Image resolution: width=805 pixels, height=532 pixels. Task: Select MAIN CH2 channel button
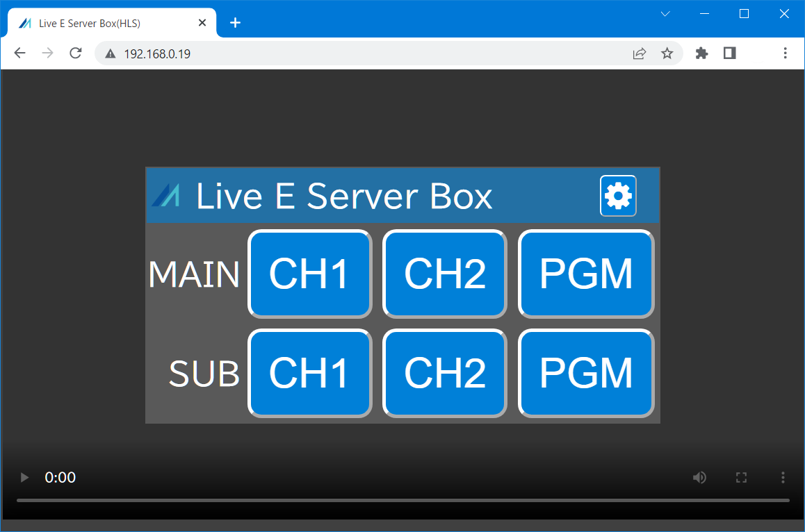click(445, 274)
